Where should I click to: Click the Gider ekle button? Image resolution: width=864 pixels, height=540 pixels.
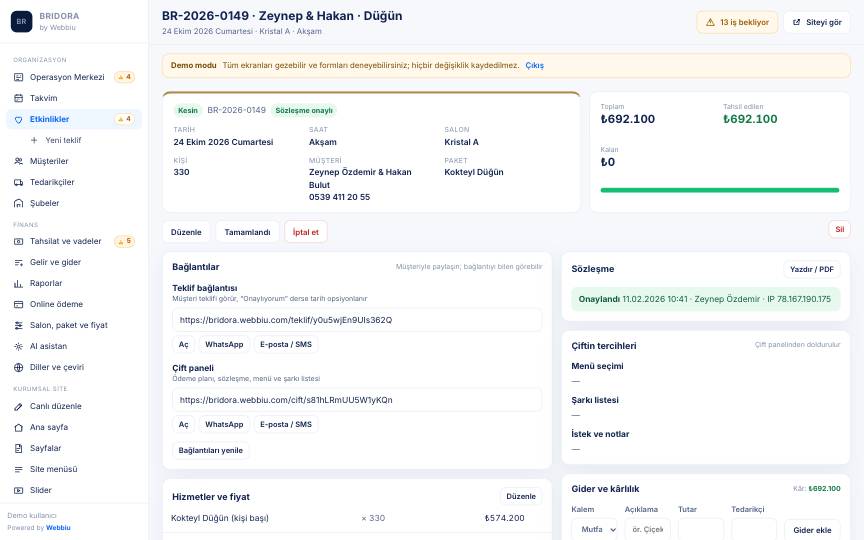click(x=812, y=530)
